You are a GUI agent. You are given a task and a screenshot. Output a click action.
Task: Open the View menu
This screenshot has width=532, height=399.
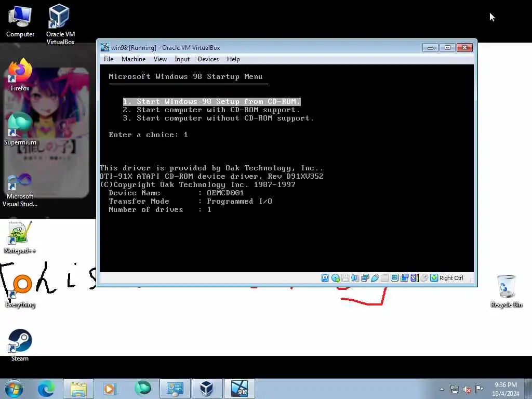160,59
